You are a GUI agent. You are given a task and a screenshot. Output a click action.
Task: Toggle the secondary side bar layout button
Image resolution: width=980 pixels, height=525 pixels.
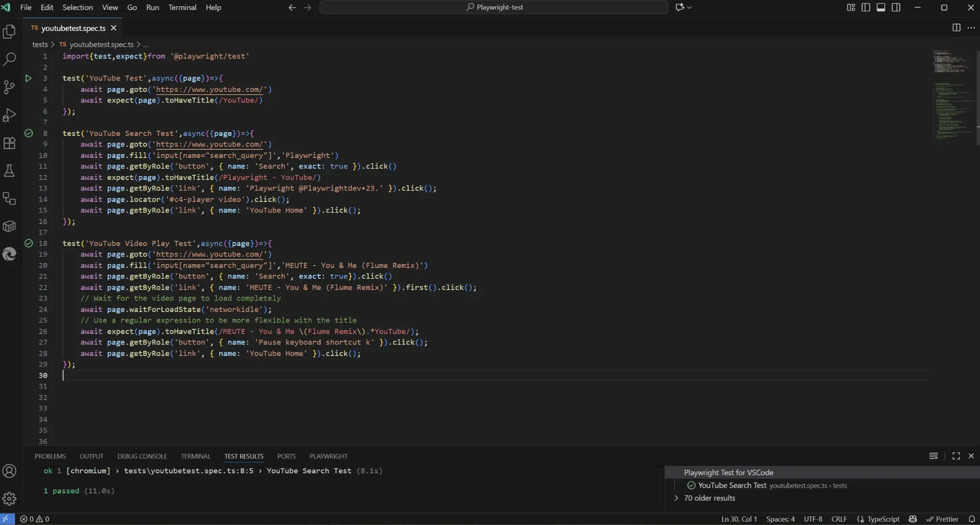[896, 7]
